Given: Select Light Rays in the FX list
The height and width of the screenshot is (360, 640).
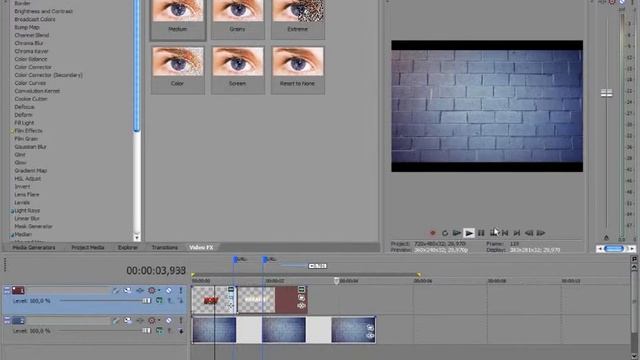Looking at the screenshot, I should coord(27,211).
